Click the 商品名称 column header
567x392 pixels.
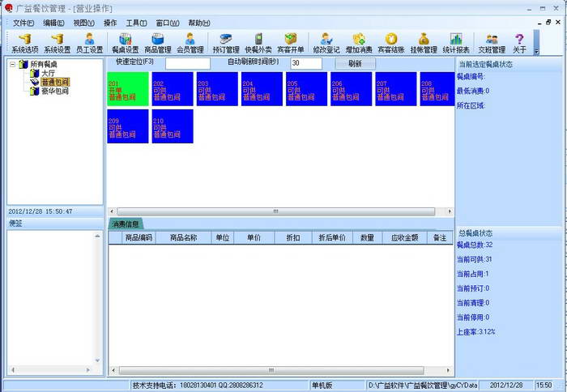pos(184,237)
